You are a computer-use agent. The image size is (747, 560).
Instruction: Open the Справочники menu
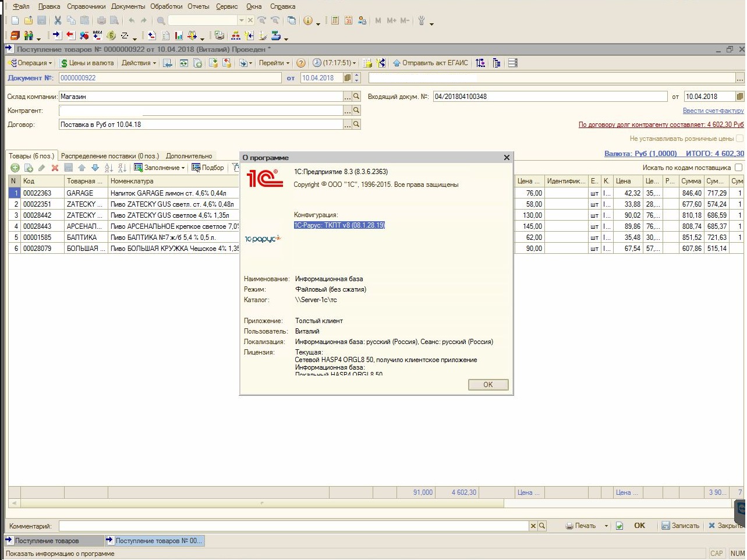(x=86, y=6)
